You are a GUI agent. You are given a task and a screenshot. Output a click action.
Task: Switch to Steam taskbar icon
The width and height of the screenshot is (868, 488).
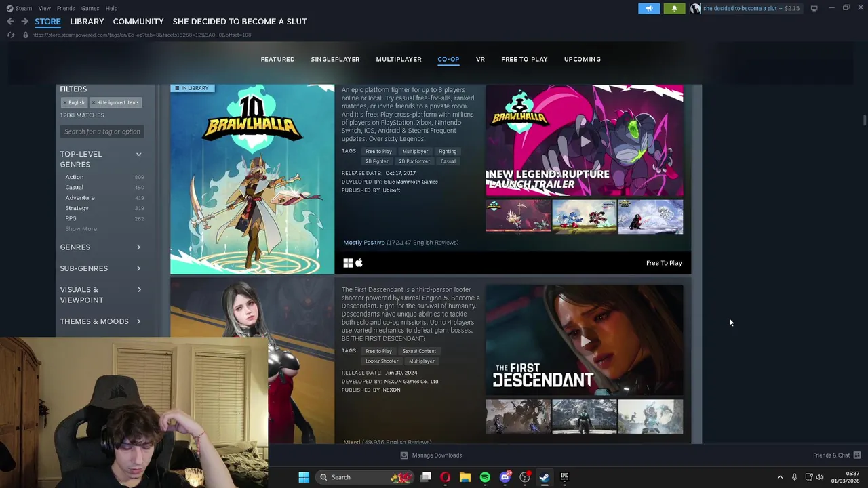tap(544, 477)
